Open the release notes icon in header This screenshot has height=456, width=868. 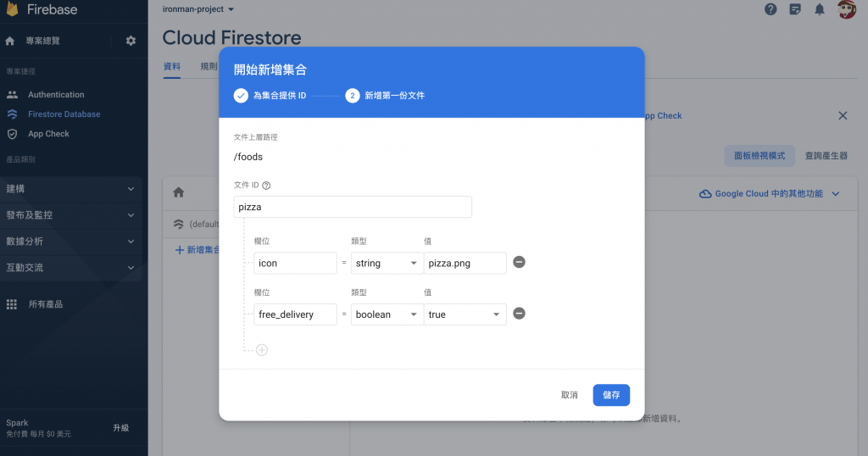795,9
